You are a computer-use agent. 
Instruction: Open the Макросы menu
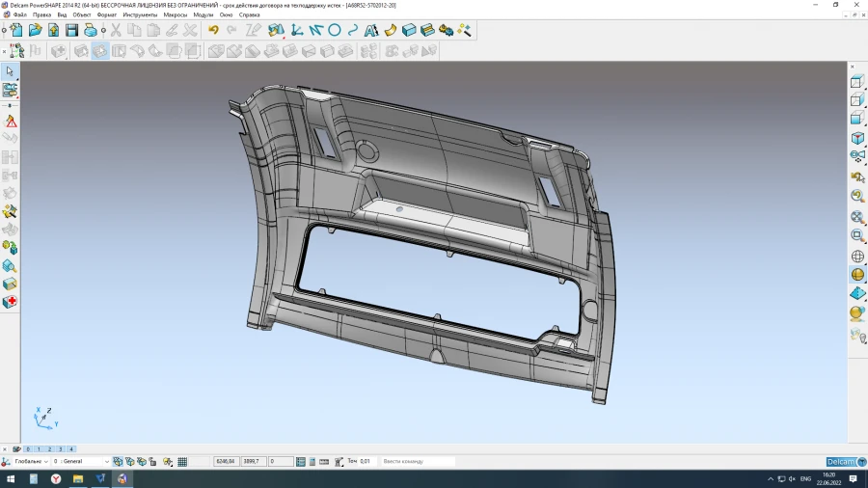(176, 15)
